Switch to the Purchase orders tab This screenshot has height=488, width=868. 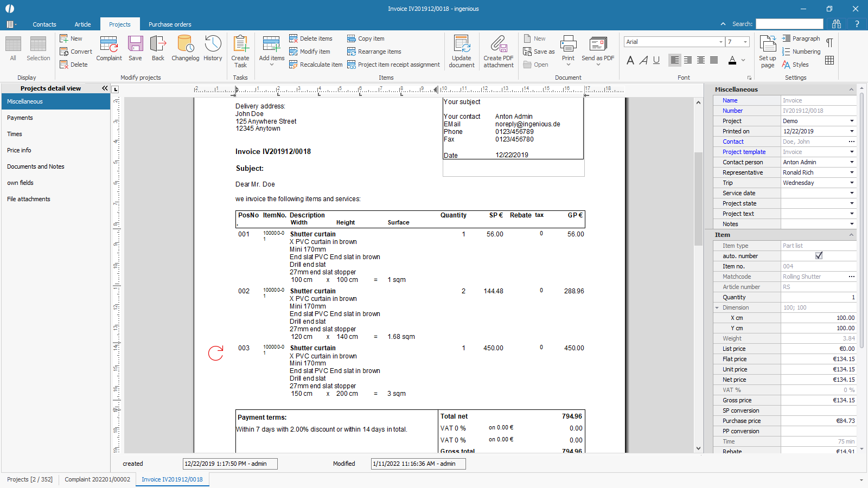pos(170,24)
